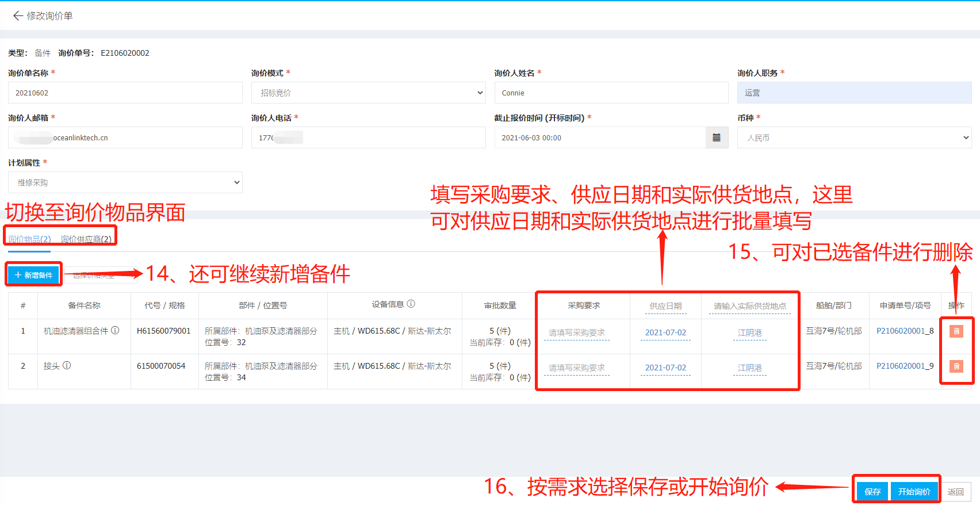This screenshot has width=980, height=505.
Task: Click info icon beside 设备信息 header
Action: pyautogui.click(x=411, y=304)
